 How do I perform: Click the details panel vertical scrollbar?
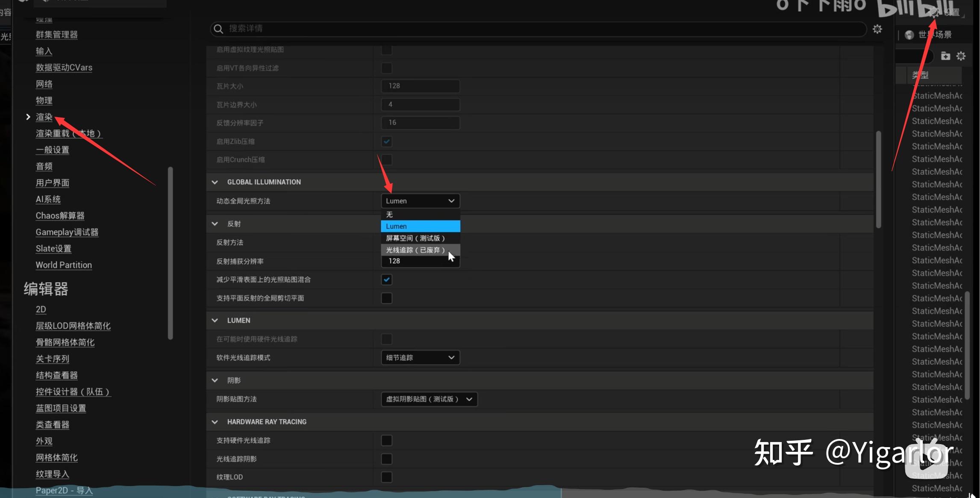[878, 180]
